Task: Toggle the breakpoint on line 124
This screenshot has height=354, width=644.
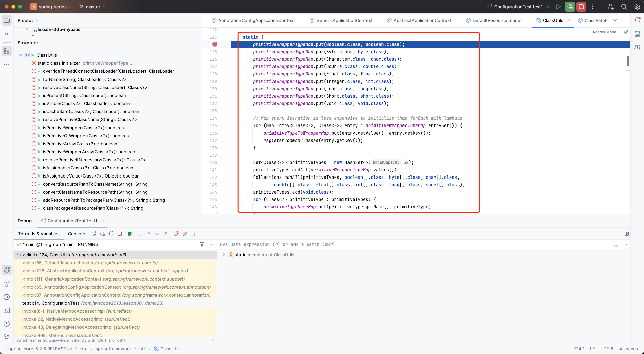Action: coord(215,44)
